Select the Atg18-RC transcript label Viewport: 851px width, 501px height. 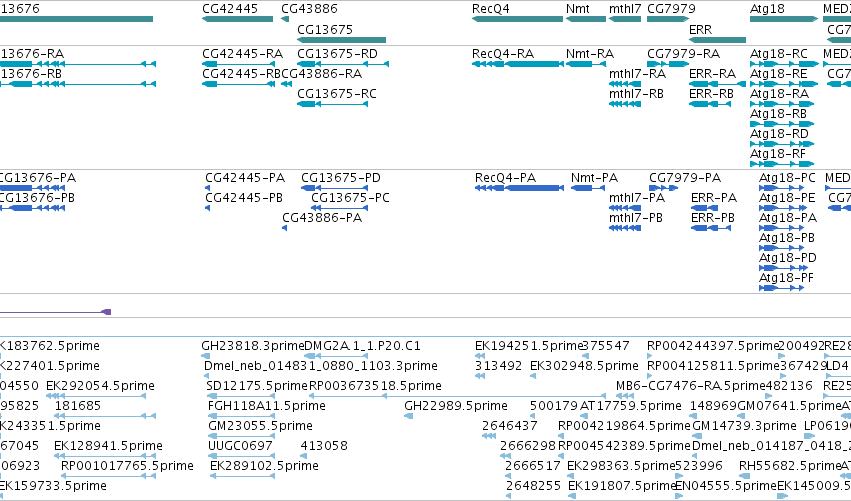[x=779, y=54]
